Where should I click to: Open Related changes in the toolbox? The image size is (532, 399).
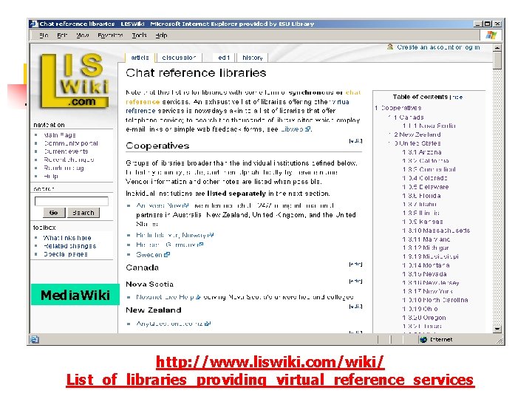click(69, 245)
